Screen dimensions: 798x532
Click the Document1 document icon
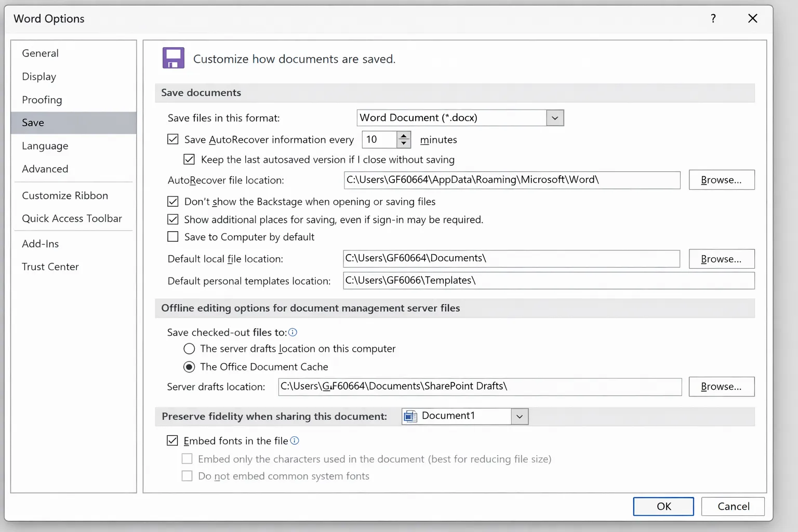[x=411, y=416]
